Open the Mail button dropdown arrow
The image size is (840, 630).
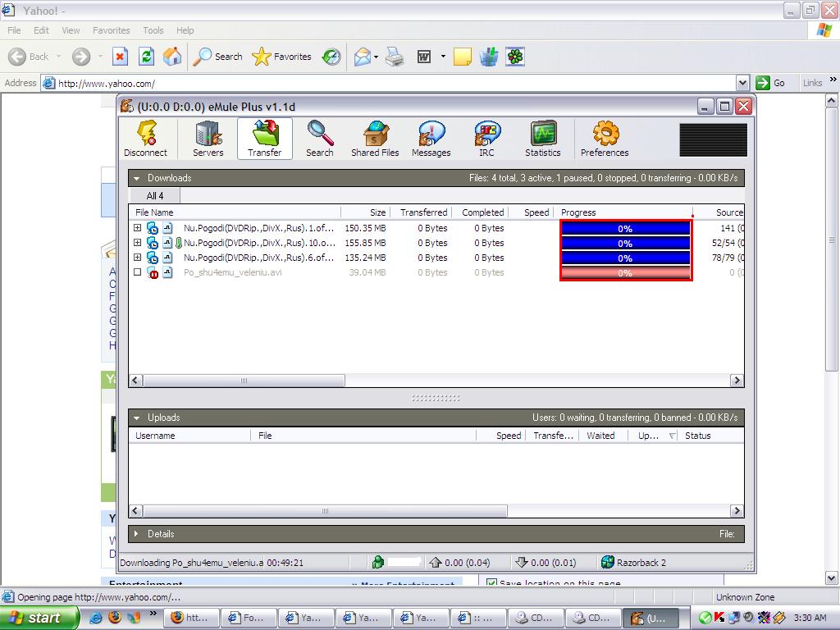(376, 57)
